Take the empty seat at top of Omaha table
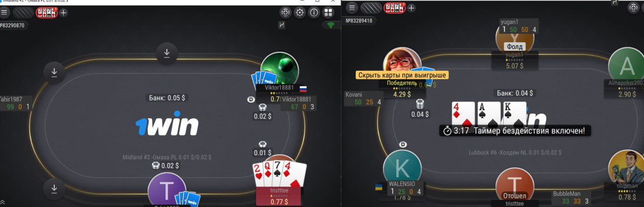 [x=167, y=53]
